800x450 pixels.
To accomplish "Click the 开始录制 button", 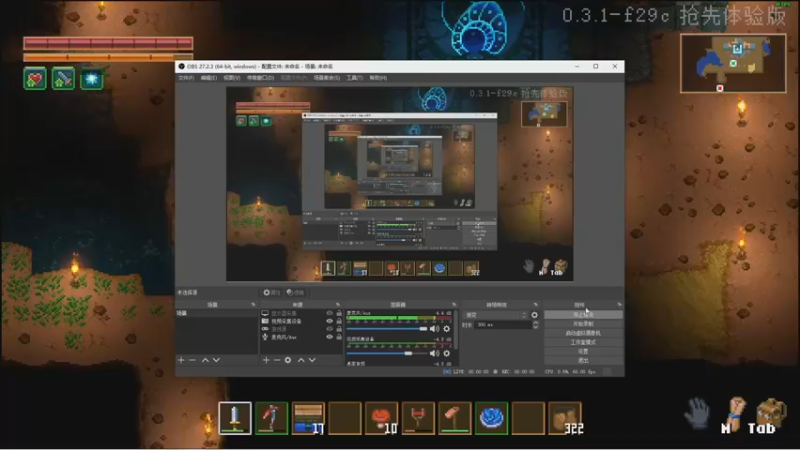I will coord(583,324).
